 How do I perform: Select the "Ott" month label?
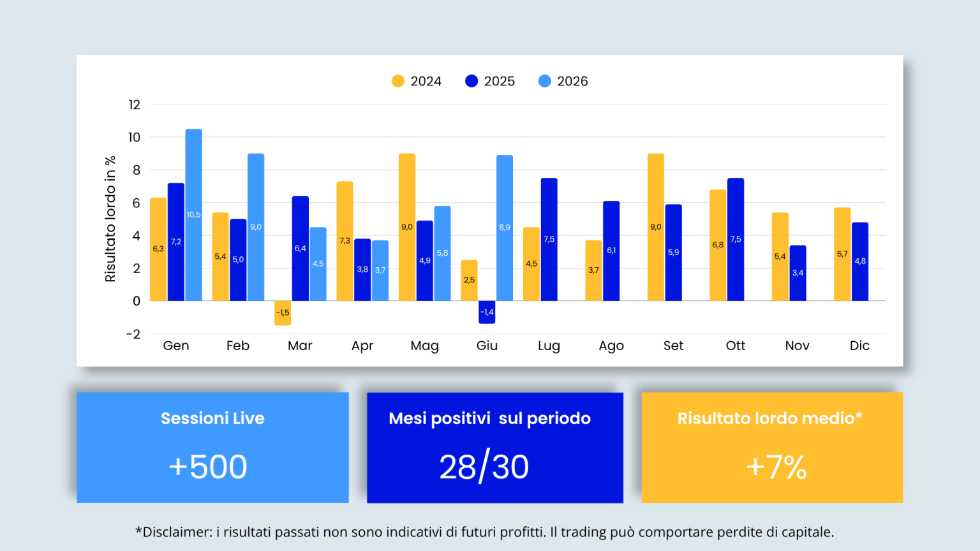click(x=736, y=346)
